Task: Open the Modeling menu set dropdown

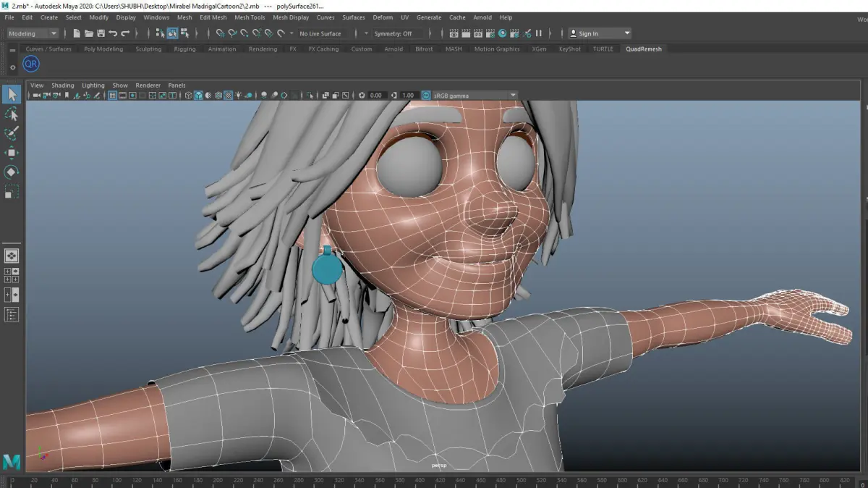Action: (x=32, y=33)
